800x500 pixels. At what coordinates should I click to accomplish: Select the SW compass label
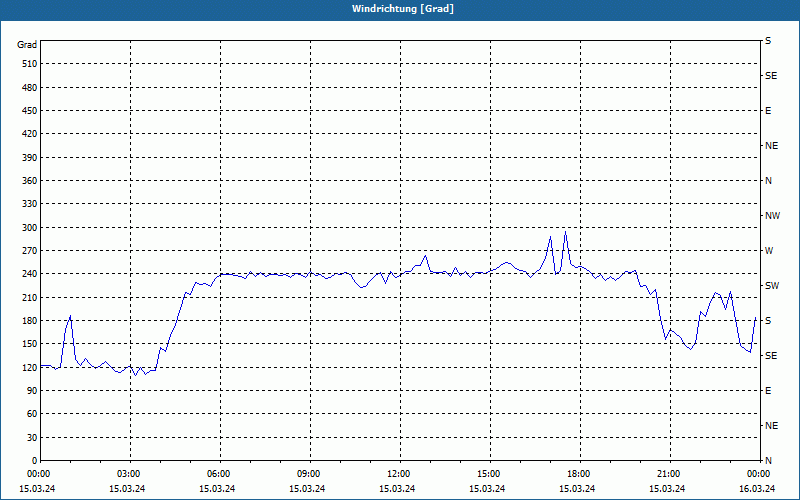pos(772,286)
